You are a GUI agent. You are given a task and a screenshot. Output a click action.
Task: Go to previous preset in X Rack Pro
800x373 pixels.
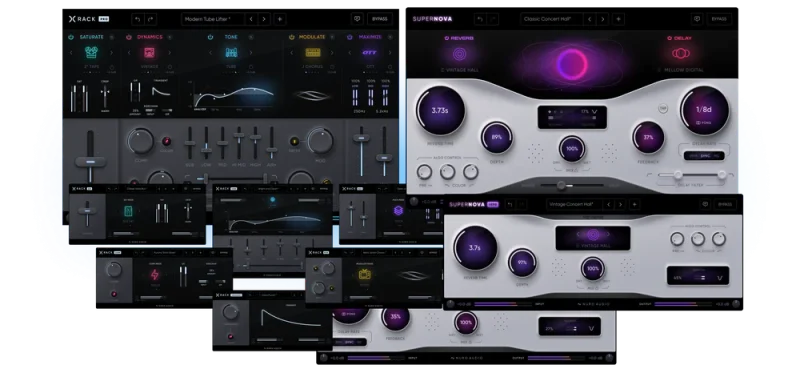click(x=251, y=19)
